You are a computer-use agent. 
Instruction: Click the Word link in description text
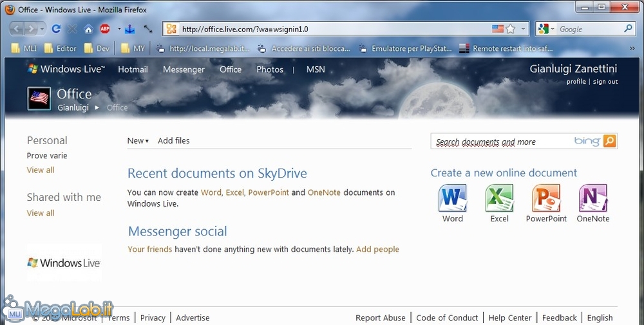211,192
